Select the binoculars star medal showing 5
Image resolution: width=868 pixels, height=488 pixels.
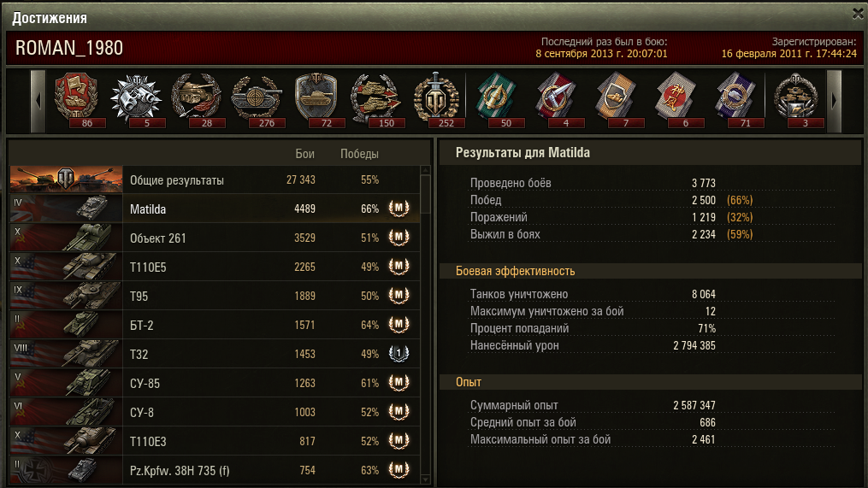(x=136, y=100)
